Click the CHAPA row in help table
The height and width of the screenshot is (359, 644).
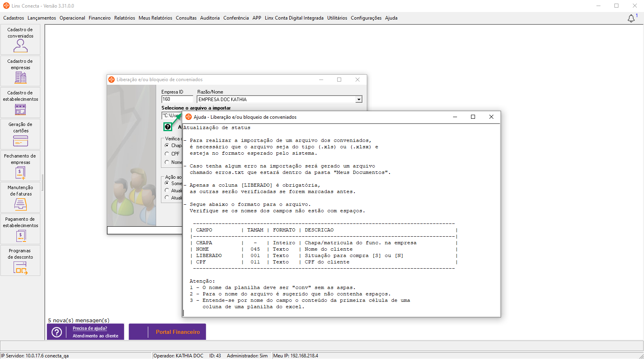pyautogui.click(x=324, y=243)
